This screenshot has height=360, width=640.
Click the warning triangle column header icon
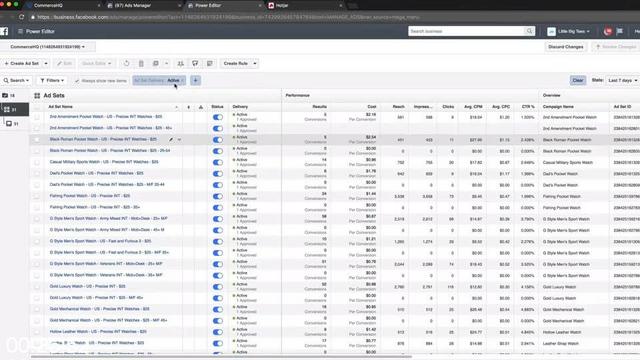201,107
